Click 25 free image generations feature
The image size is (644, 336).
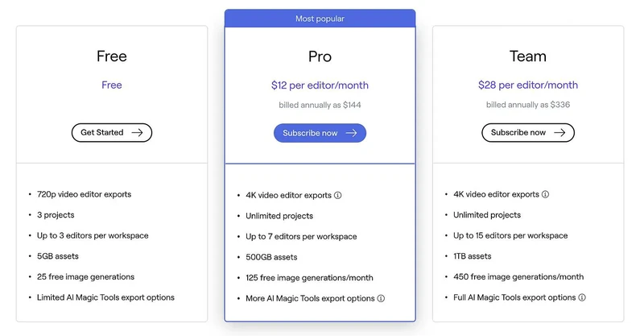(x=85, y=277)
